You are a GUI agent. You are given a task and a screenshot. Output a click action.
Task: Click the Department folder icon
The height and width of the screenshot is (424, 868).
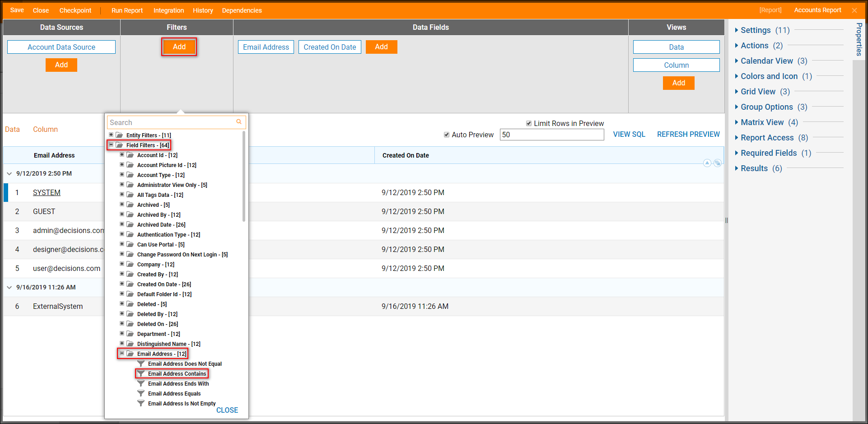point(130,334)
